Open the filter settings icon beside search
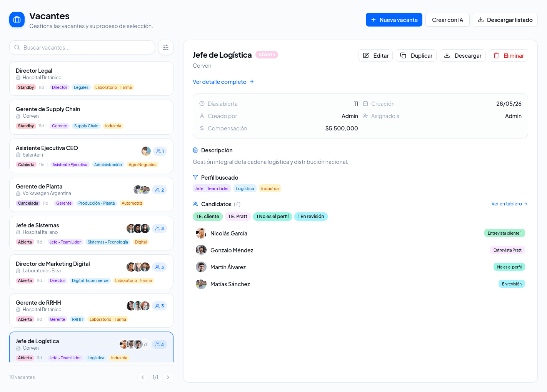This screenshot has width=547, height=392. 166,47
